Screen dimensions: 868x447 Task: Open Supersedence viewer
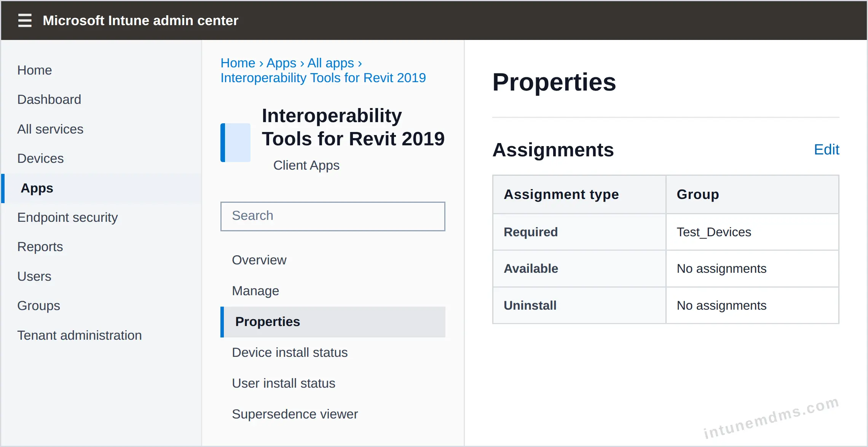295,414
